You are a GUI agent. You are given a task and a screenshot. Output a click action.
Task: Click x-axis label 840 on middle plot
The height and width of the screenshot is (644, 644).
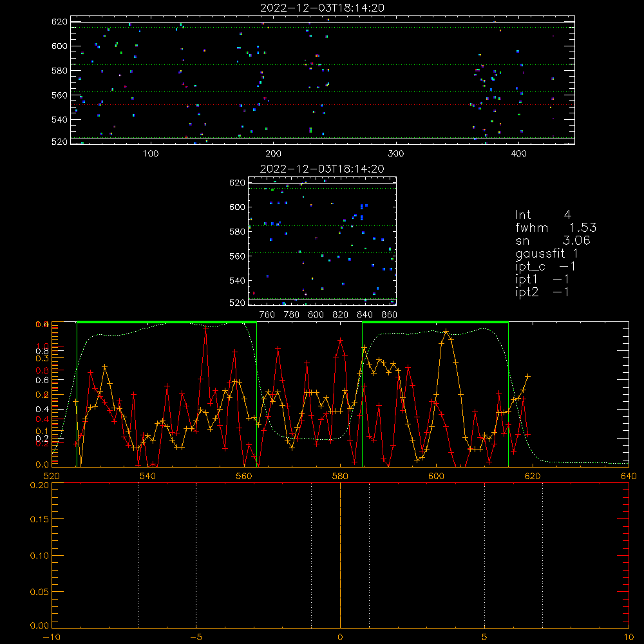[x=365, y=315]
